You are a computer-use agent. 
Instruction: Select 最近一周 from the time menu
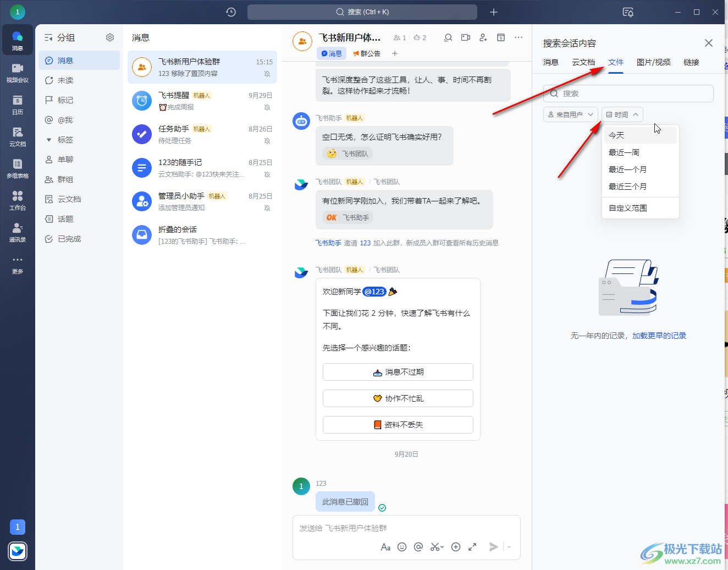tap(641, 152)
